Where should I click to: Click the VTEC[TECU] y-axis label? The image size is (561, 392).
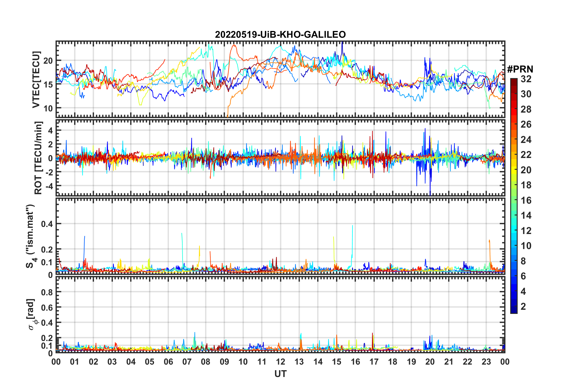click(x=36, y=80)
